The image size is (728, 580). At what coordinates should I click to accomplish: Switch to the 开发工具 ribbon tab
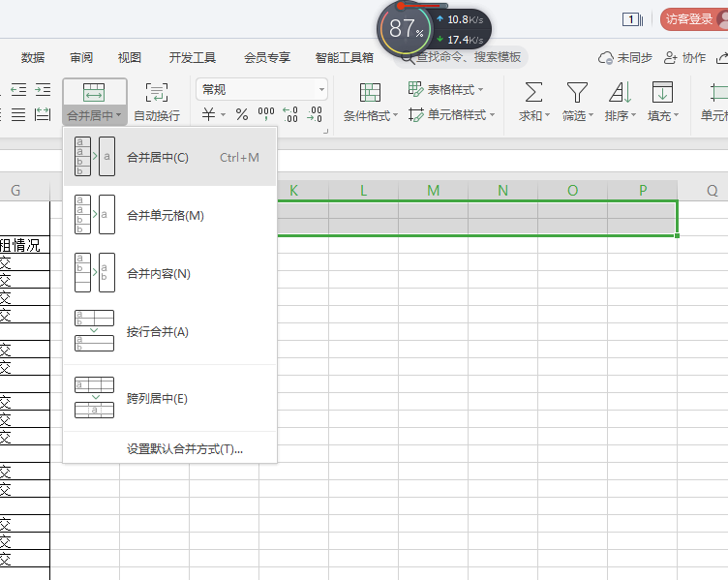(x=193, y=57)
